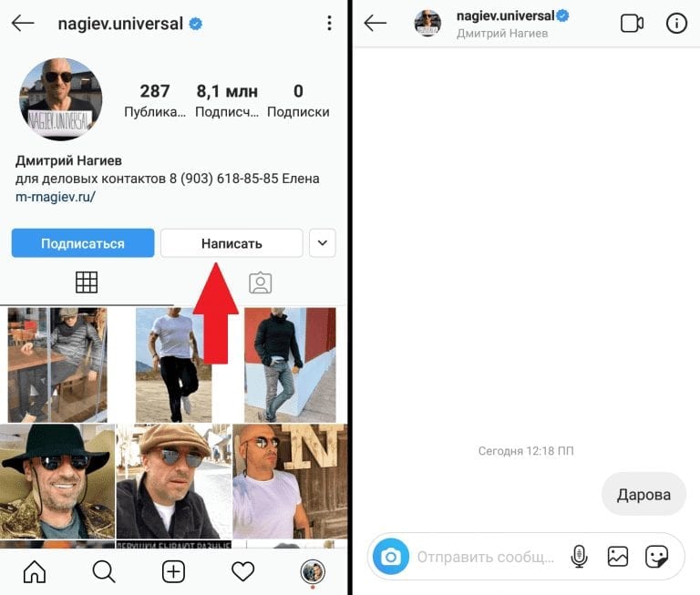The height and width of the screenshot is (595, 700).
Task: Open the Search explore icon
Action: (x=104, y=572)
